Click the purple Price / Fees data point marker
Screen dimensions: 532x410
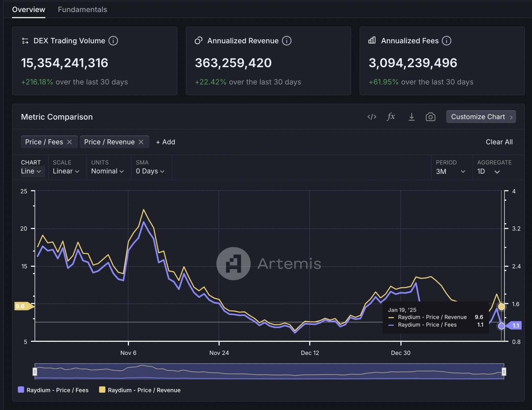point(501,326)
